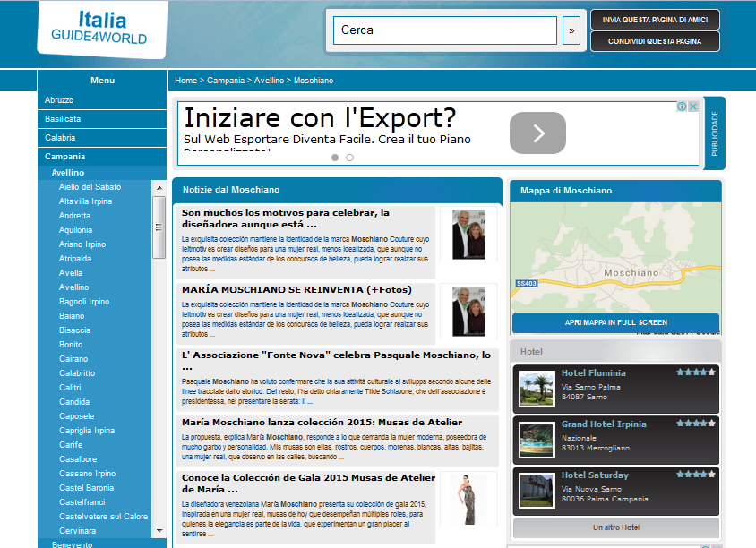Click Hotel Saturday thumbnail photo
This screenshot has height=548, width=756.
pyautogui.click(x=537, y=491)
